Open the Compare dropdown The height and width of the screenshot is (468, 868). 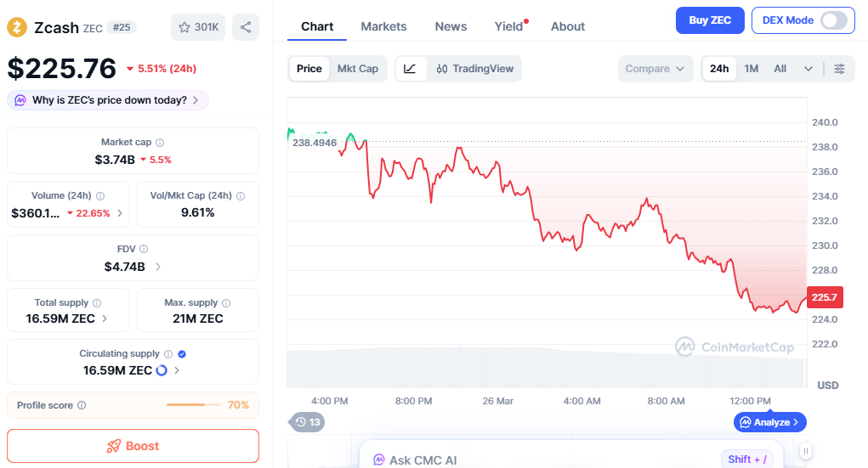point(655,69)
